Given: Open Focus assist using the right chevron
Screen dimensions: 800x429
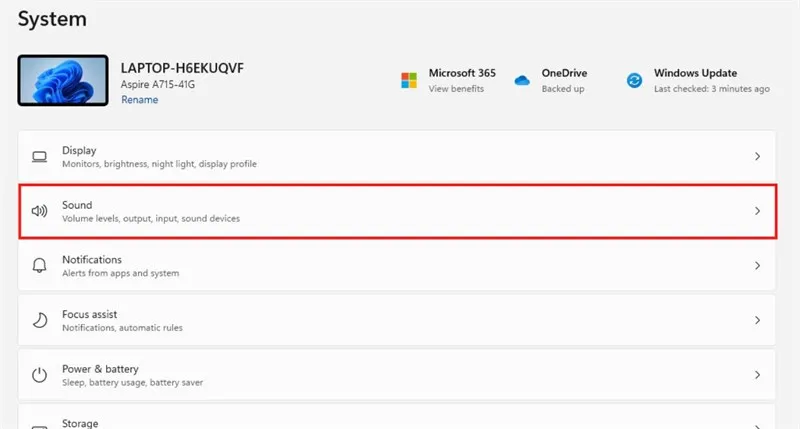Looking at the screenshot, I should point(757,320).
